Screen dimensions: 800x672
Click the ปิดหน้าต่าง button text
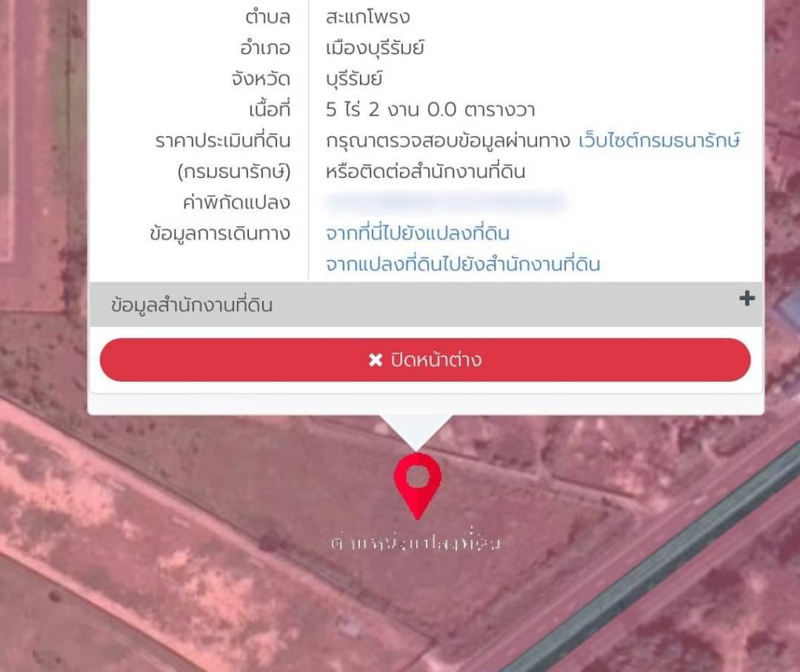[436, 360]
